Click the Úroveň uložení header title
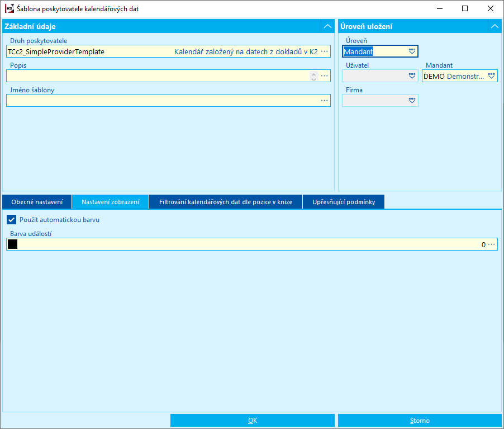504x429 pixels. 366,26
